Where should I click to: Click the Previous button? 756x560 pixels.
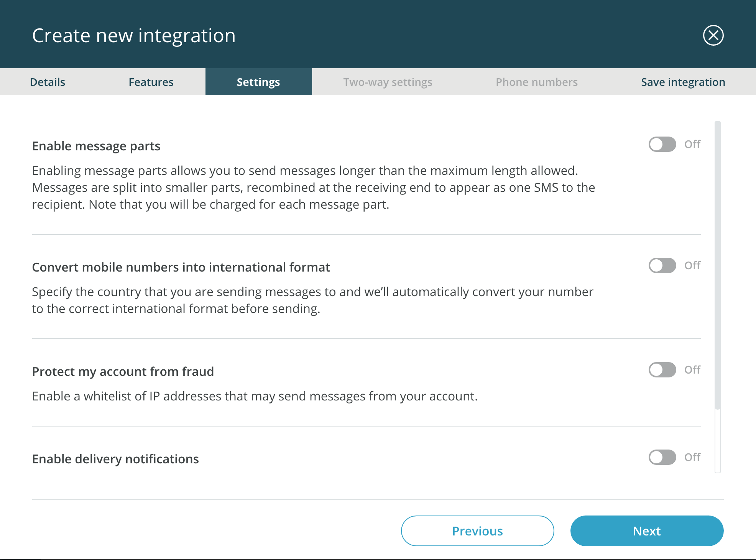477,531
